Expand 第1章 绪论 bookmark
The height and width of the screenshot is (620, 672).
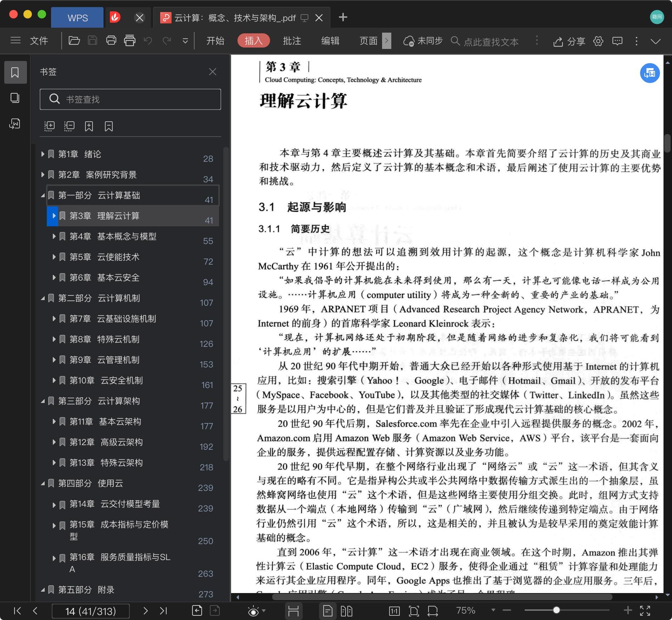(43, 154)
